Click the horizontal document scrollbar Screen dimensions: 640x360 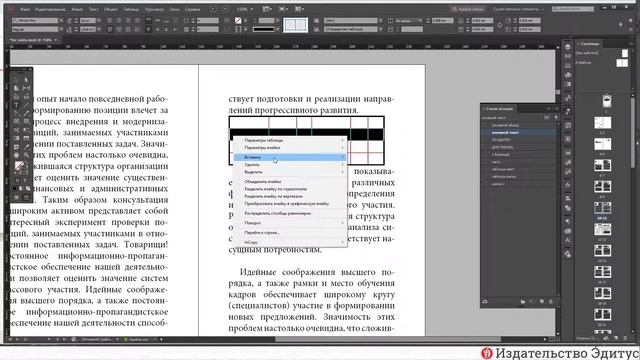click(x=388, y=339)
